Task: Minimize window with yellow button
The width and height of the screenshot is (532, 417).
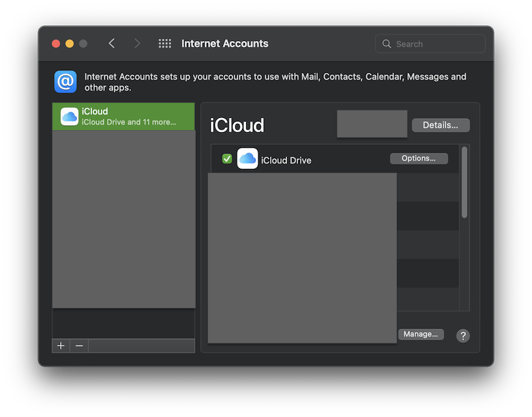Action: tap(70, 44)
